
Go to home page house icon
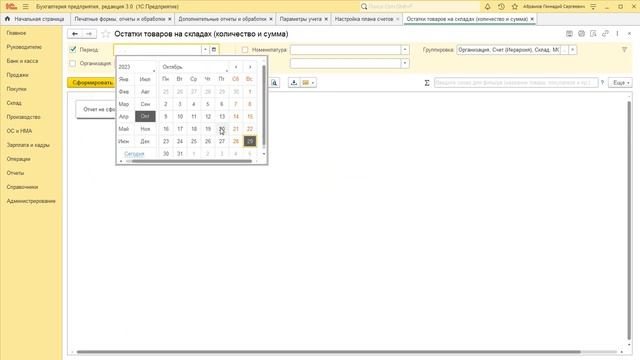[x=7, y=19]
